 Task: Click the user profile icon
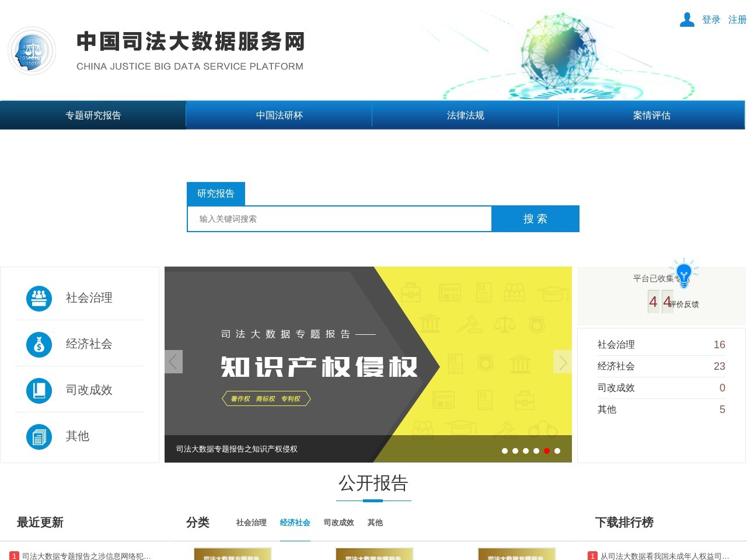687,20
